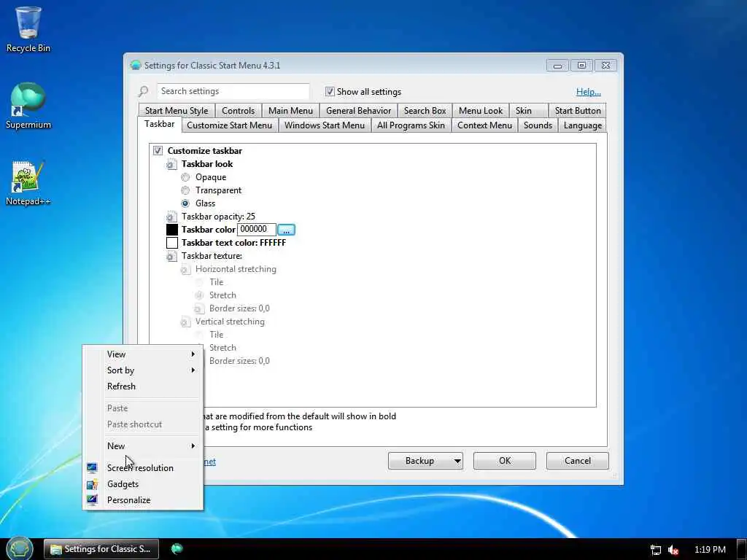Viewport: 747px width, 560px height.
Task: Click the Taskbar texture setting icon
Action: click(171, 256)
